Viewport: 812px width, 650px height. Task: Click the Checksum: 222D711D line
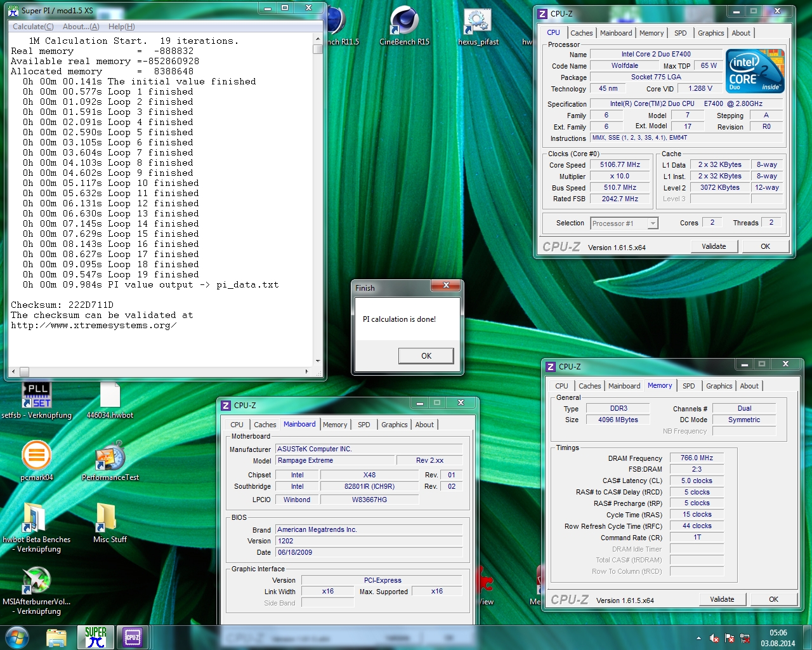tap(62, 305)
